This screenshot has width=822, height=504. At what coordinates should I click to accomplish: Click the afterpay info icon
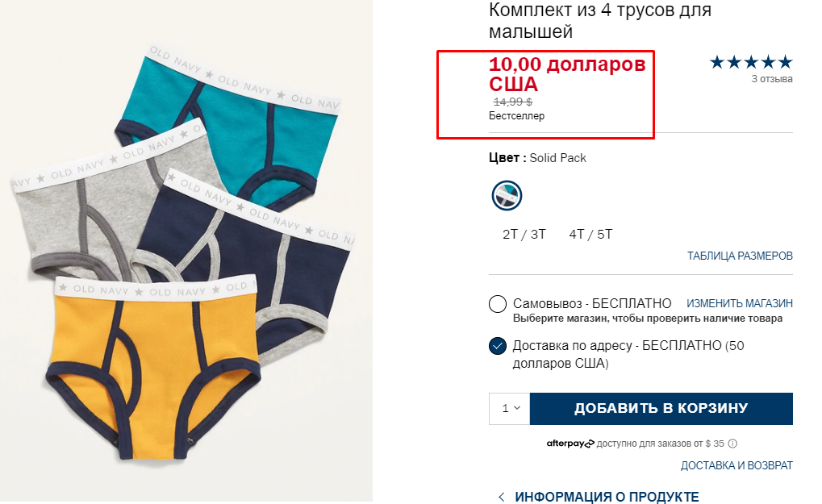coord(733,444)
